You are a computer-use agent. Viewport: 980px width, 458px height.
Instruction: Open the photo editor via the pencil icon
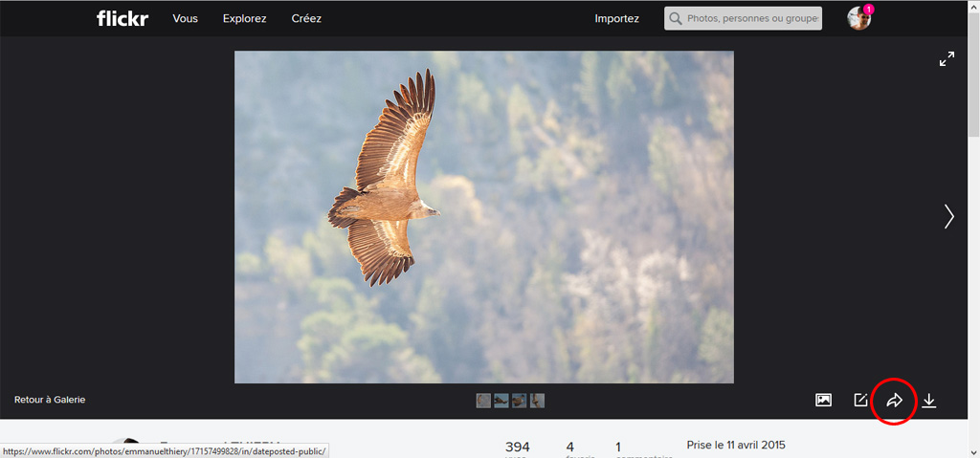860,400
